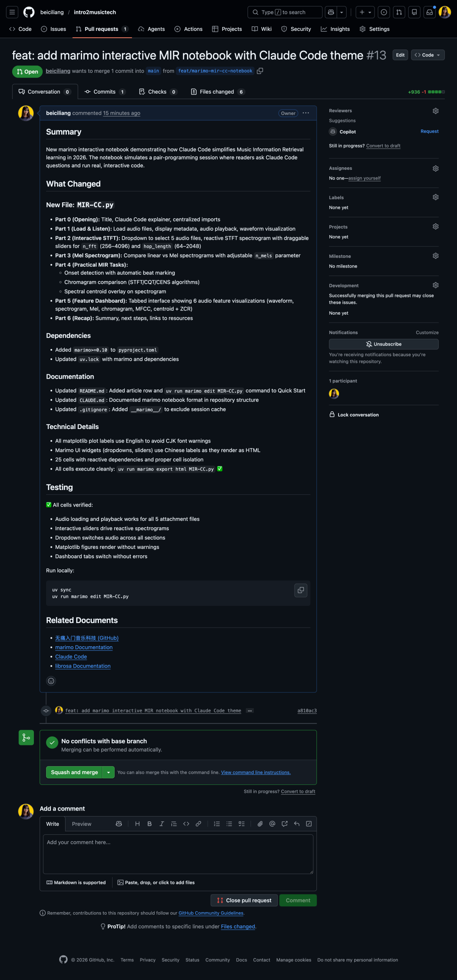Insert a link using the toolbar icon
457x980 pixels.
(x=198, y=824)
